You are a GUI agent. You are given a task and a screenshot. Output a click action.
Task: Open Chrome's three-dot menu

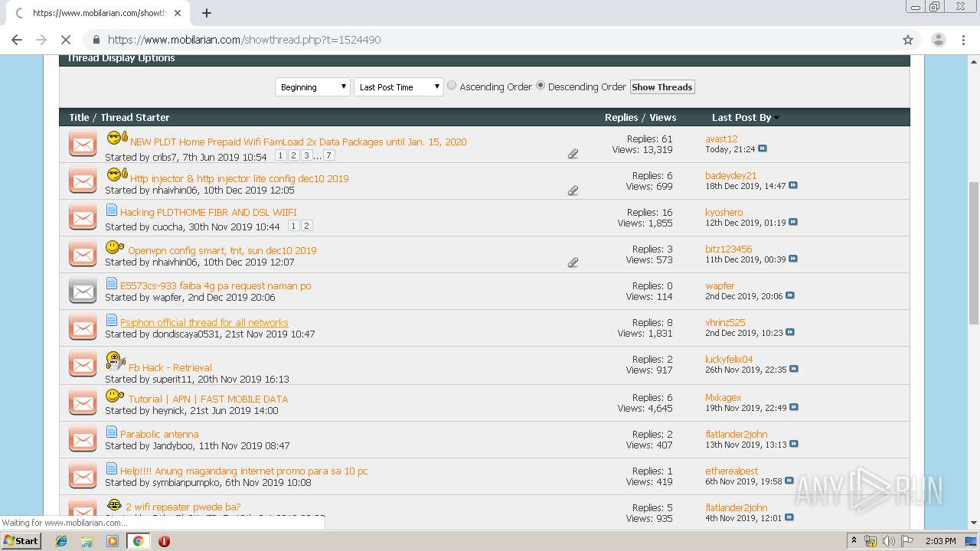coord(964,40)
